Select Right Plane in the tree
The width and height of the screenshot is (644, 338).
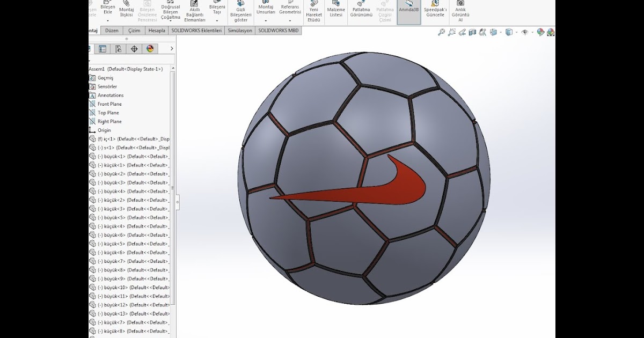pos(106,122)
